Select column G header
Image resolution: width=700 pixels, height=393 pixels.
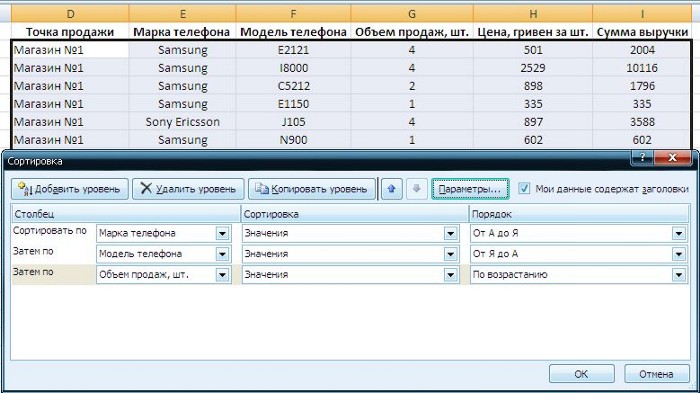412,14
